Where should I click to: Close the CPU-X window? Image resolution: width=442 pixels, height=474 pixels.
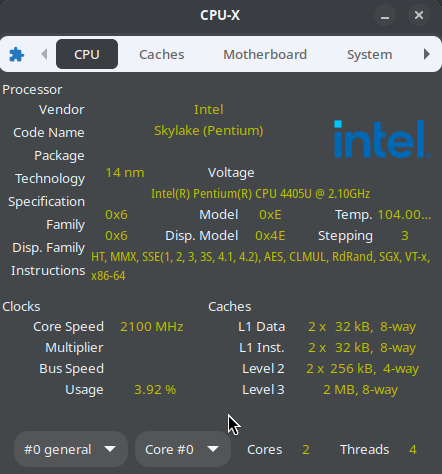[x=419, y=15]
